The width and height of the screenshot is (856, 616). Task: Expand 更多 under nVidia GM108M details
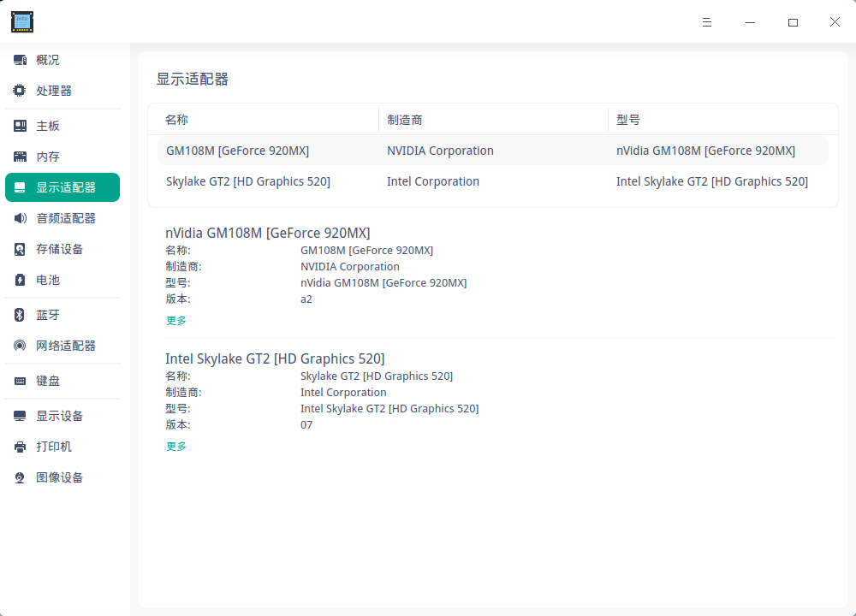click(x=175, y=321)
